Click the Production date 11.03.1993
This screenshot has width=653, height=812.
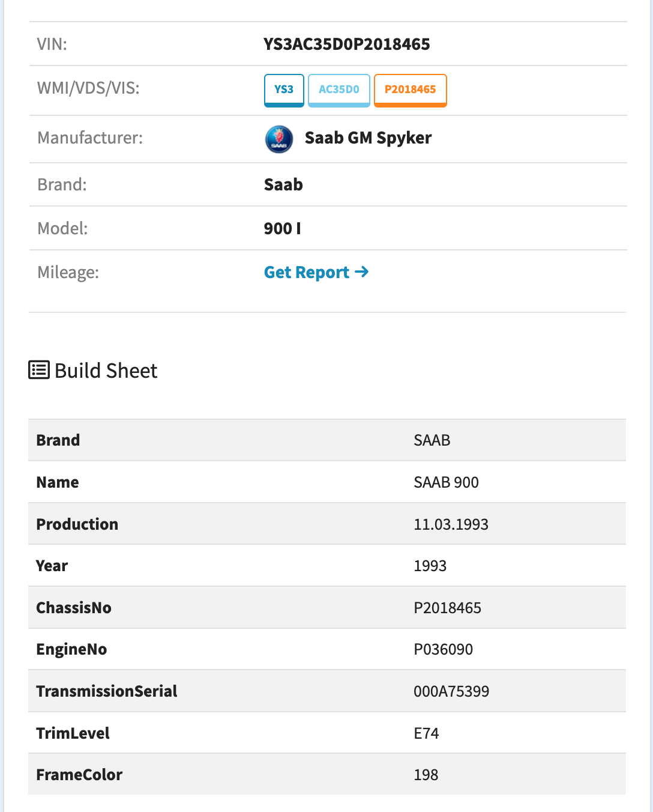[451, 524]
